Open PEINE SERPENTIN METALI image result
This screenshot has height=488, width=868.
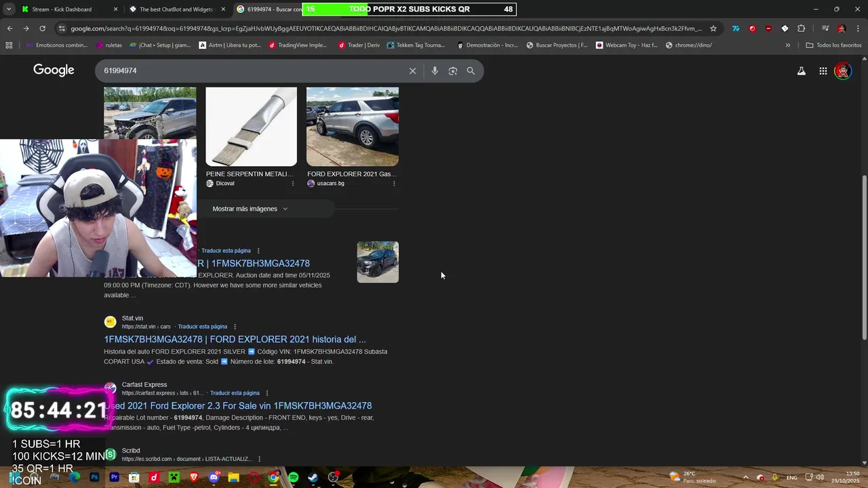click(x=251, y=127)
